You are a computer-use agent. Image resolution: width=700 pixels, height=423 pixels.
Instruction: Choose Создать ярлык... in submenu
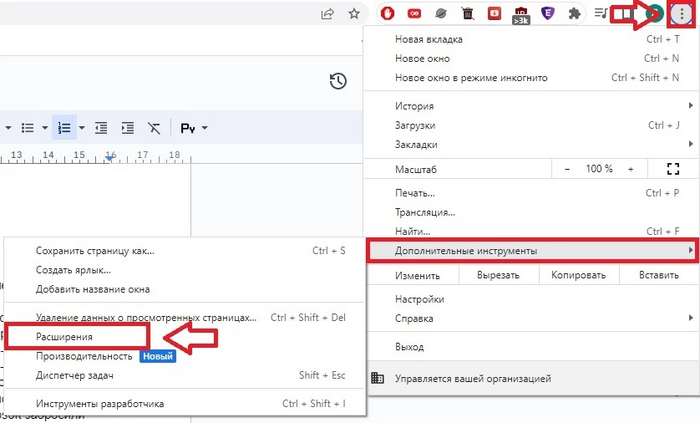click(x=185, y=270)
